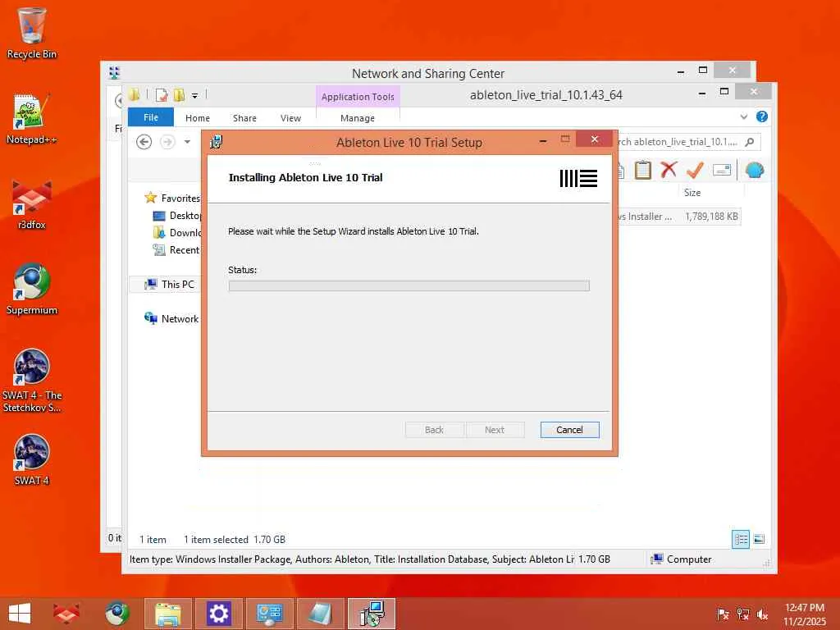
Task: Open Desktop in the navigation pane
Action: (x=178, y=216)
